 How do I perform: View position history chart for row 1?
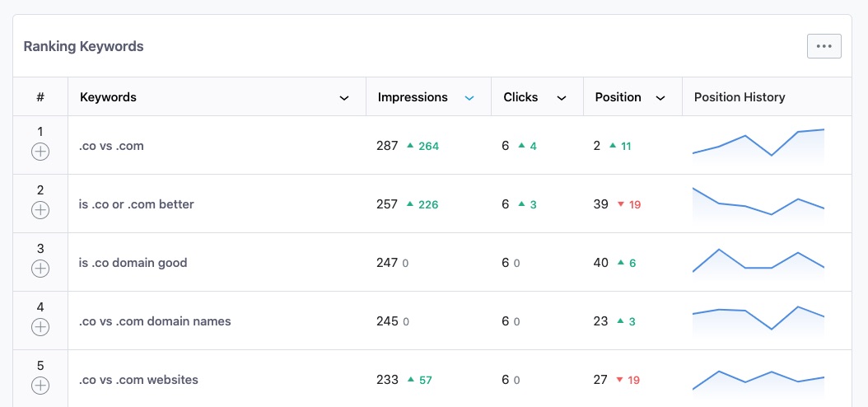coord(758,146)
